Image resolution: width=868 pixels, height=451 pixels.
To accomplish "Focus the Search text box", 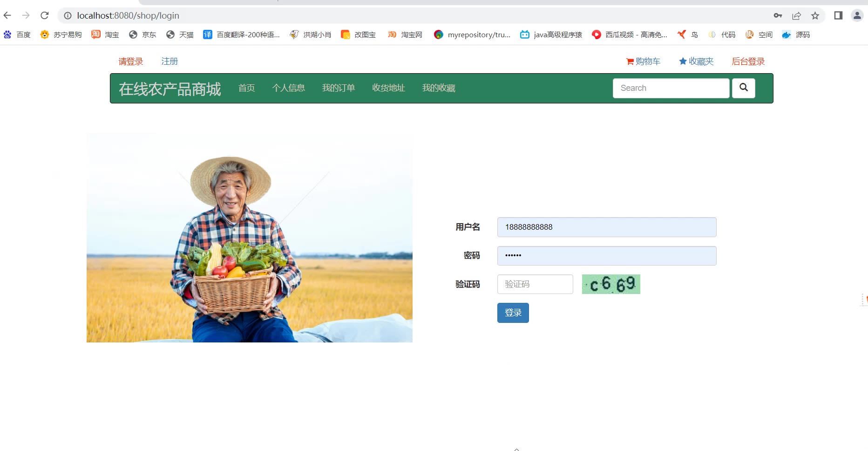I will (671, 88).
